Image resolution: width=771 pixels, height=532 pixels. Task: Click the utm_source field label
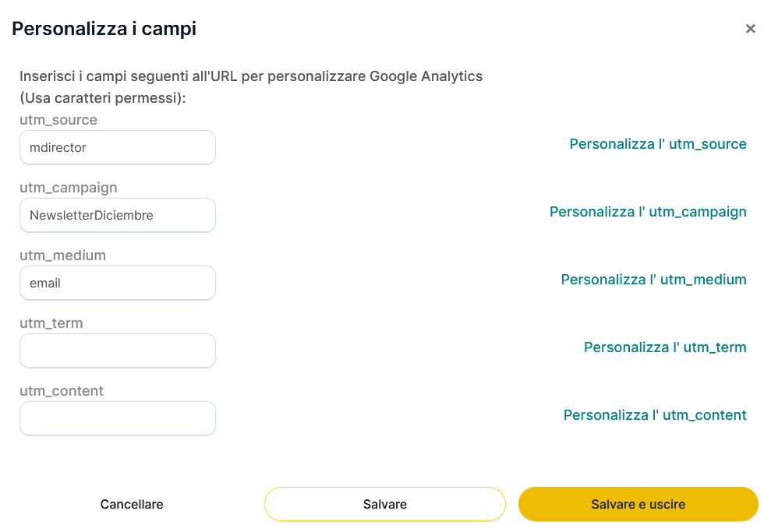[x=58, y=120]
